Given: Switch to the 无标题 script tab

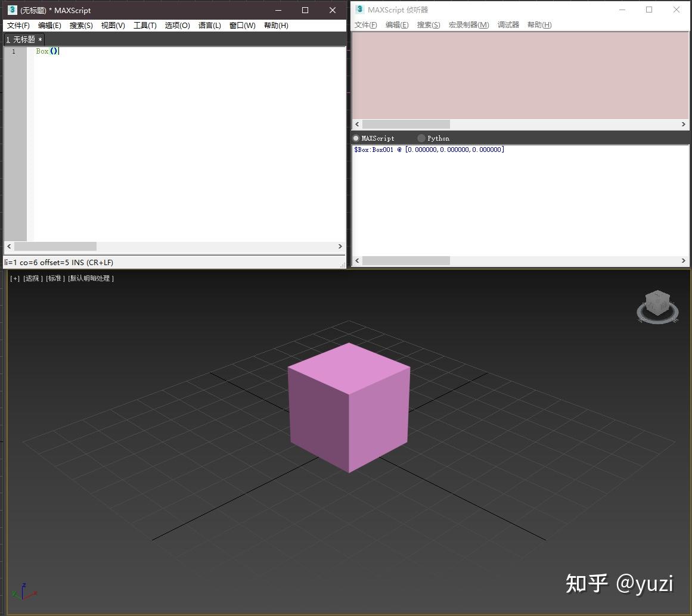Looking at the screenshot, I should point(23,39).
